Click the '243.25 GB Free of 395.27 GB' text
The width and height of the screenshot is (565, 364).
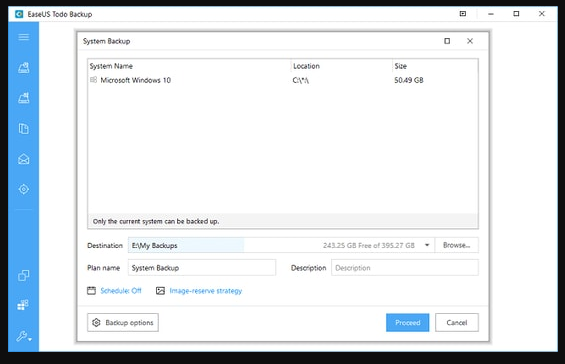[x=369, y=245]
